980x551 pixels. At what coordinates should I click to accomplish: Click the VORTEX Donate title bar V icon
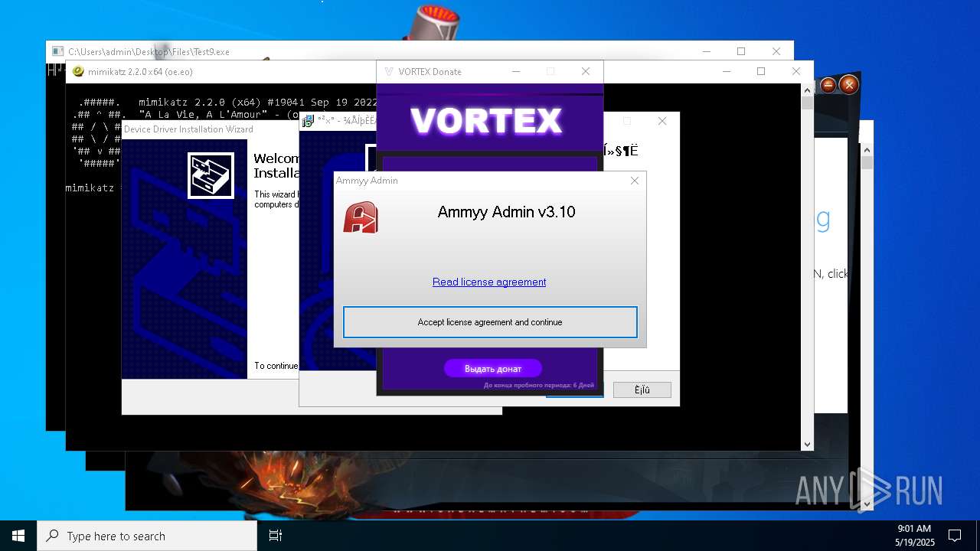click(x=389, y=72)
